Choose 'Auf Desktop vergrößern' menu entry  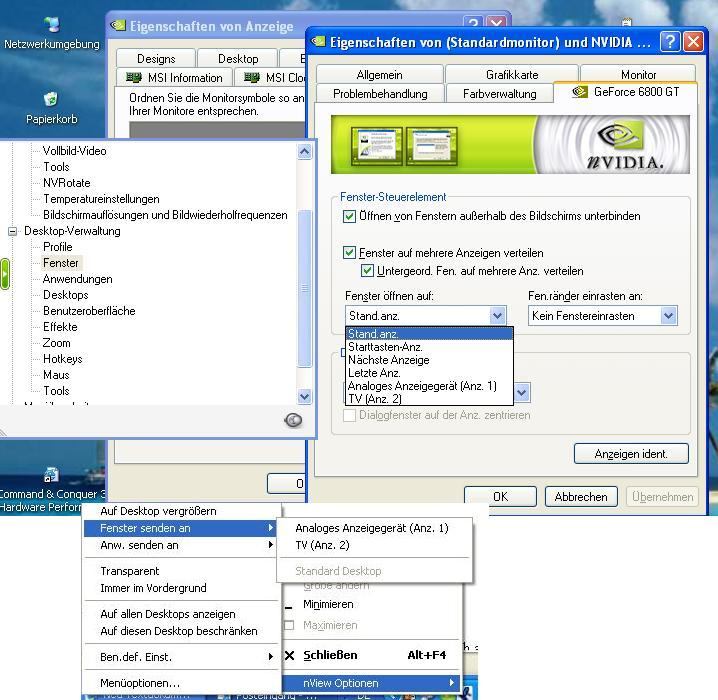tap(181, 511)
